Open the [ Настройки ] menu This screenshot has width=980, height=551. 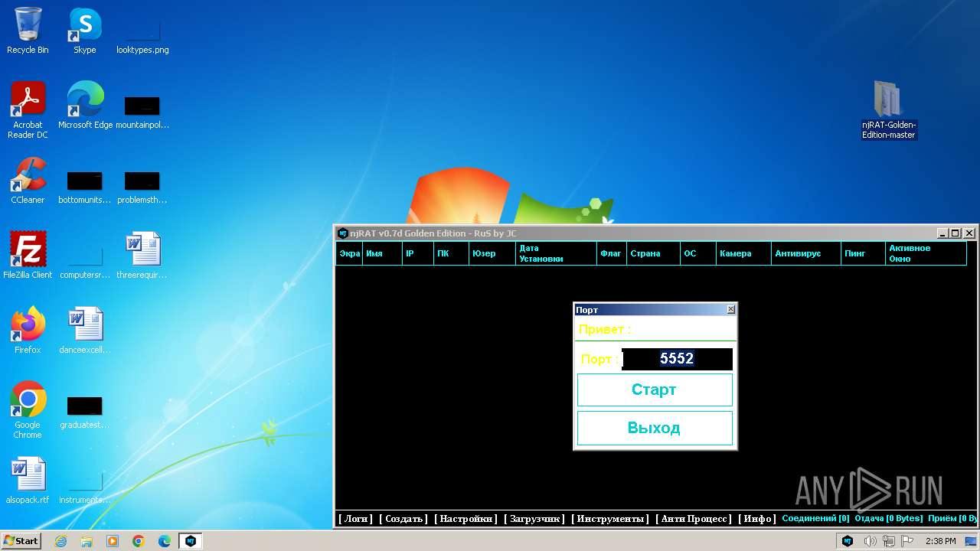coord(465,519)
